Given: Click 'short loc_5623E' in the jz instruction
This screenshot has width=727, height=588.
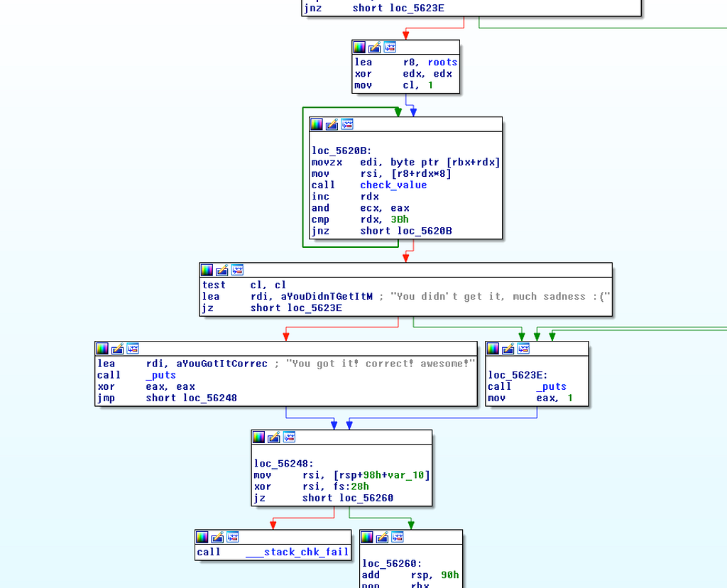Looking at the screenshot, I should [x=296, y=308].
